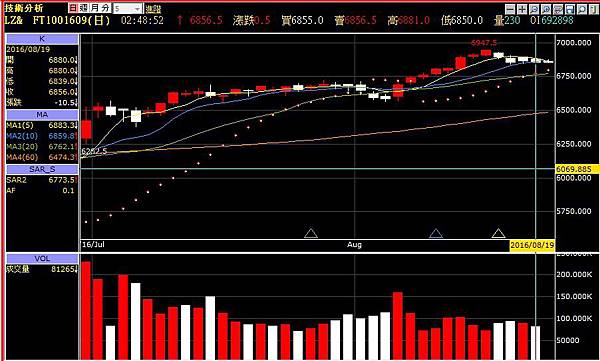Click the K indicator panel header
The height and width of the screenshot is (361, 600).
42,39
